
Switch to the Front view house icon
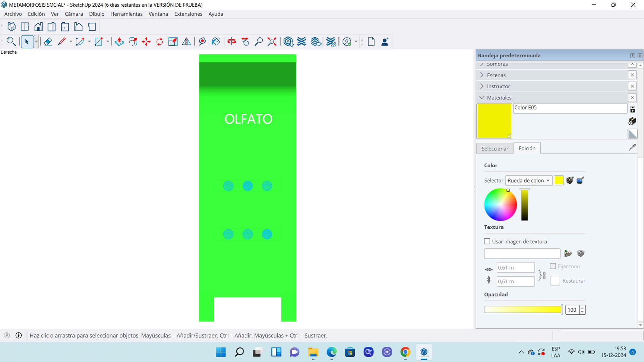pyautogui.click(x=38, y=27)
